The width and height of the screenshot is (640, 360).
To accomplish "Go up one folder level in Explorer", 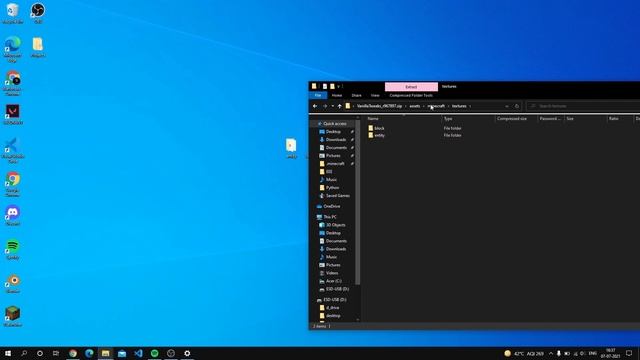I will tap(340, 106).
